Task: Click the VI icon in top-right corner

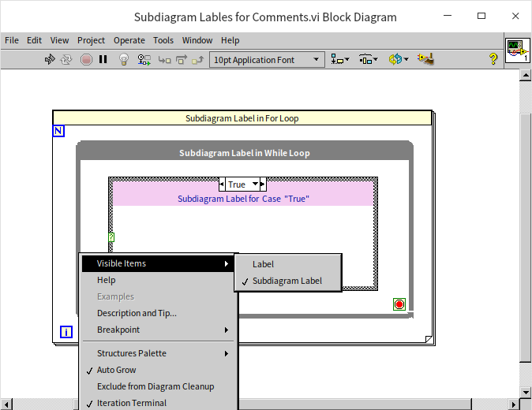Action: [517, 50]
